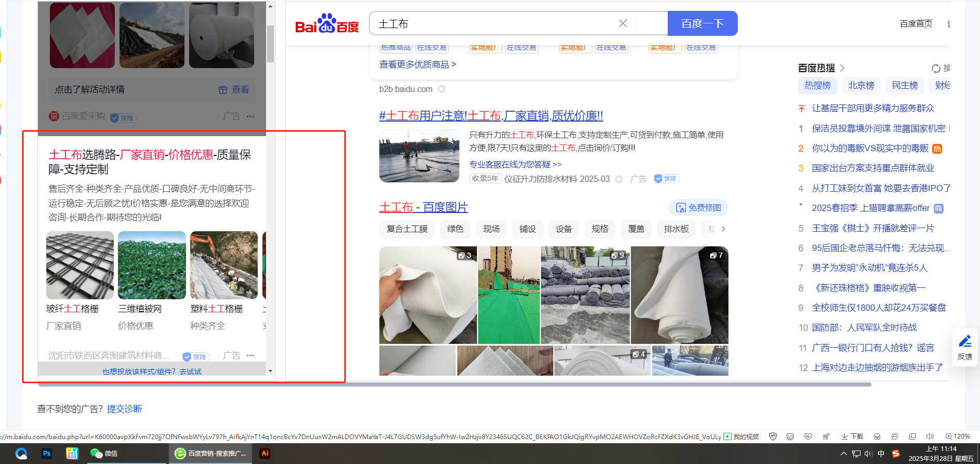This screenshot has width=980, height=464.
Task: Open the 土工布选腾路 mobile ad title
Action: tap(150, 162)
